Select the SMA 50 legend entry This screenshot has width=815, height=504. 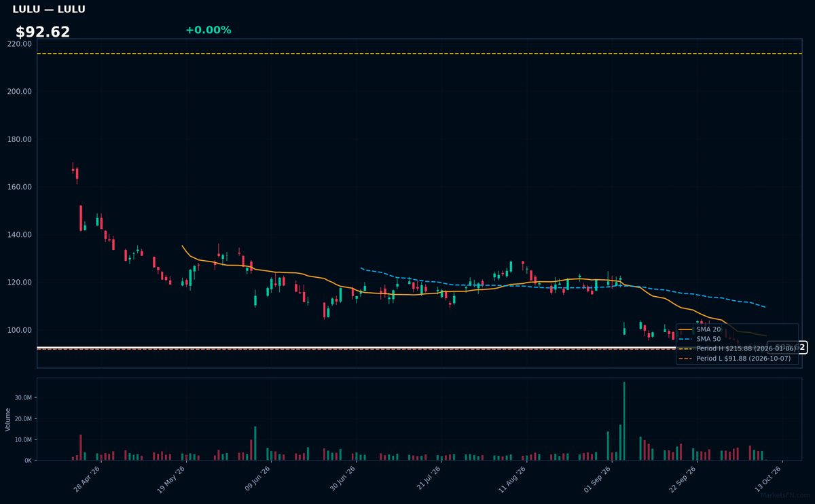tap(700, 339)
